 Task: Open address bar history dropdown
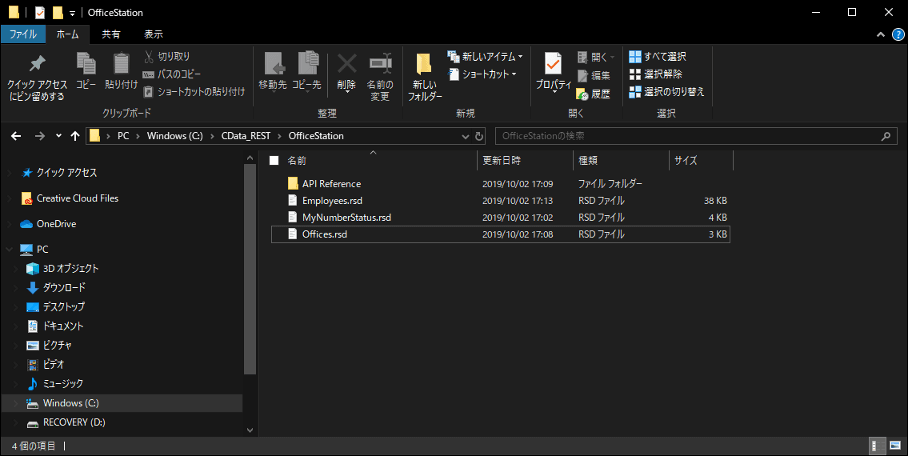[x=465, y=136]
